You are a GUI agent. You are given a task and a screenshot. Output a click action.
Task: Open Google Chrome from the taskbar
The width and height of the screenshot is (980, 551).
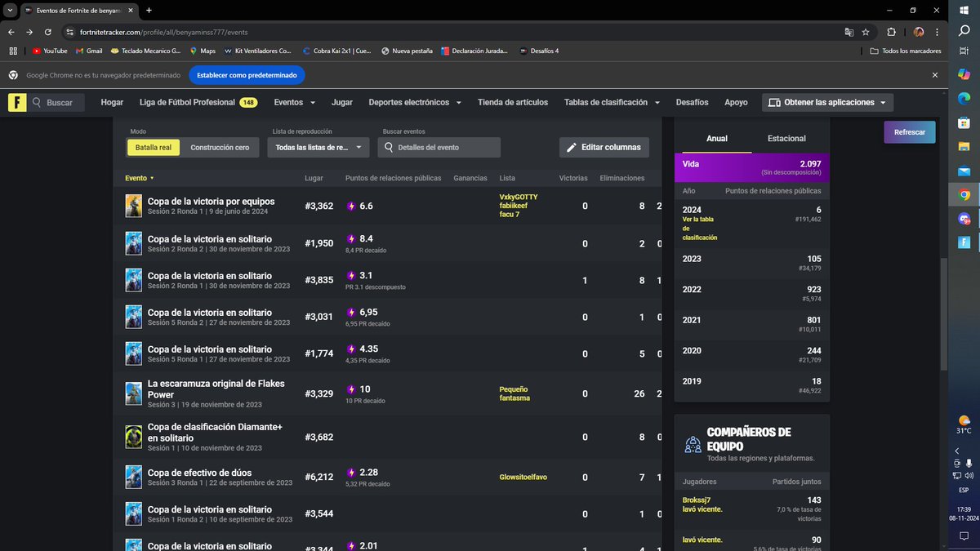(964, 195)
